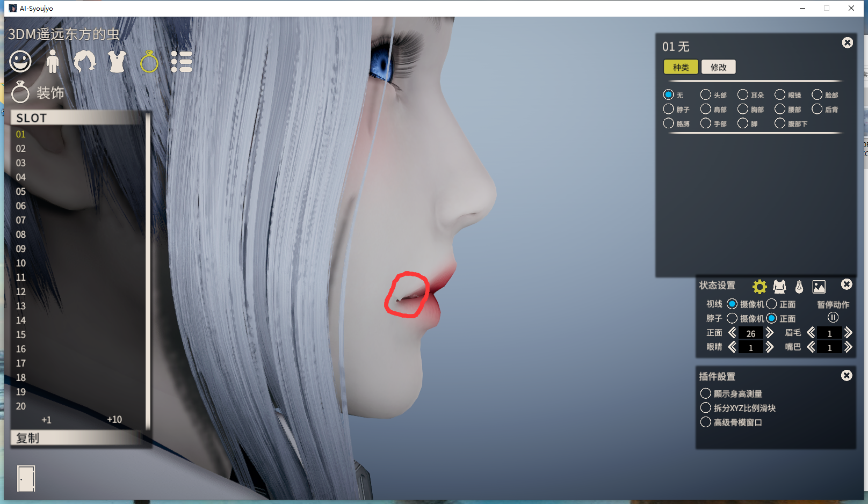The image size is (868, 504).
Task: Decrease the 眼睛 value with left arrow
Action: pyautogui.click(x=732, y=347)
